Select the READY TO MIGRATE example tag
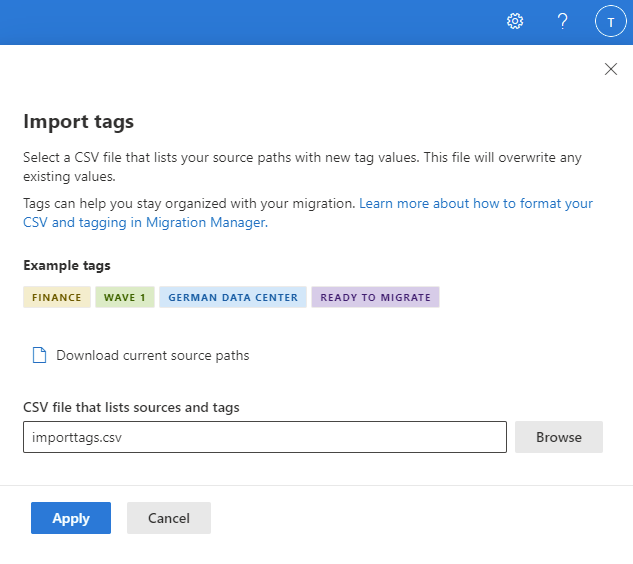 [x=375, y=297]
